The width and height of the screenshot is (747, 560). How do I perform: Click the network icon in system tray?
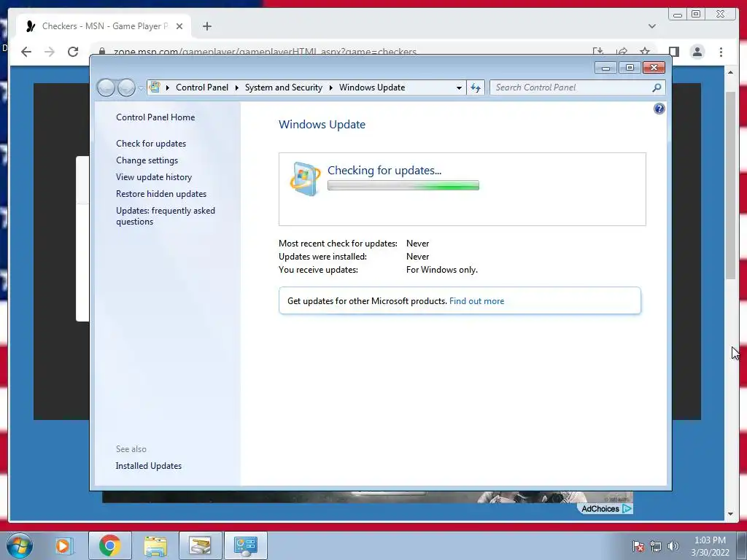click(656, 546)
